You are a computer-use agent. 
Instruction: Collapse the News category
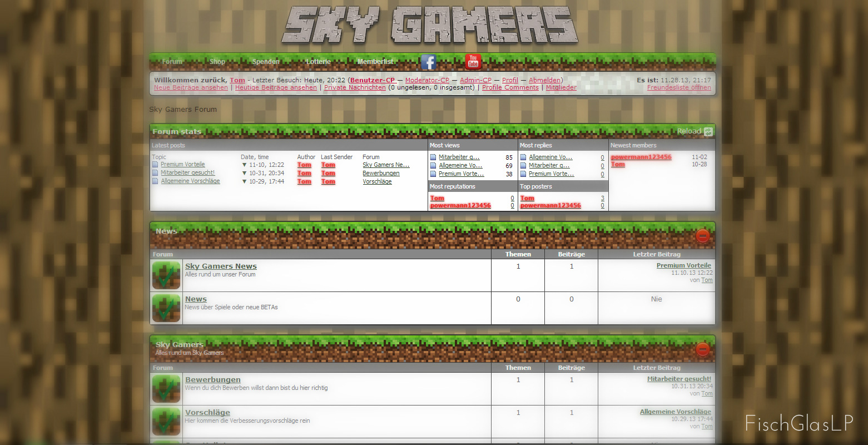[x=702, y=236]
